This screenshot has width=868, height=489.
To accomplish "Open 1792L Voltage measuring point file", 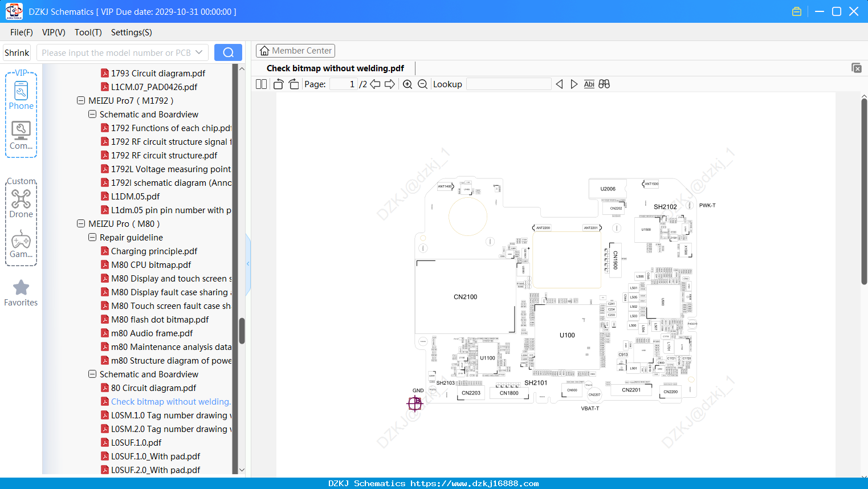I will pyautogui.click(x=171, y=169).
